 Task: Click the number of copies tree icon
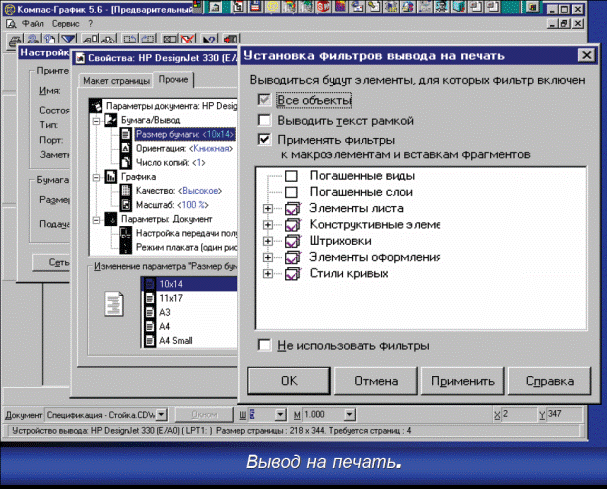point(125,163)
